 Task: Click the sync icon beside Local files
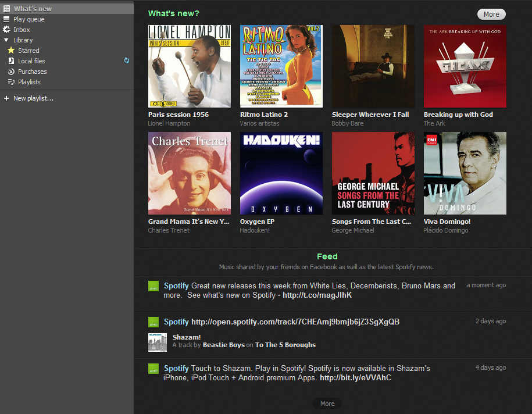[x=126, y=60]
